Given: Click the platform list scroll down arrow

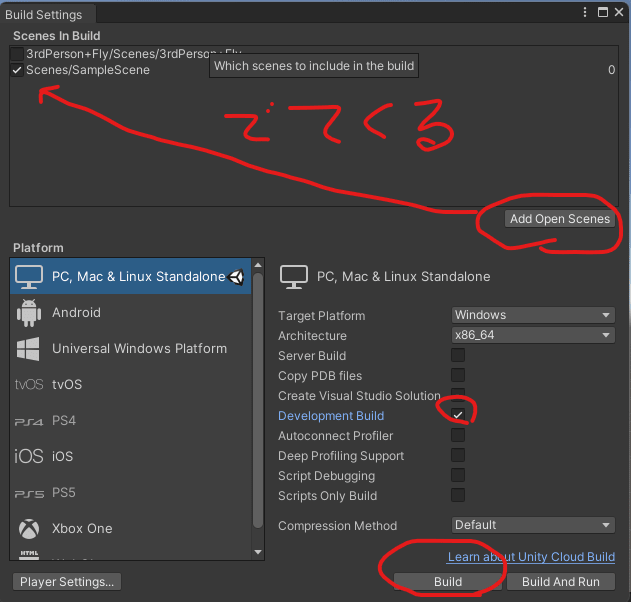Looking at the screenshot, I should coord(258,553).
